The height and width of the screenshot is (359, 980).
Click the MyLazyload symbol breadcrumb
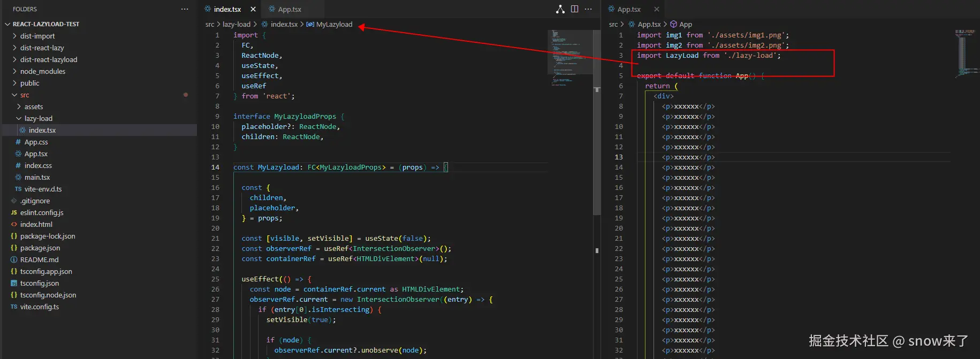334,24
